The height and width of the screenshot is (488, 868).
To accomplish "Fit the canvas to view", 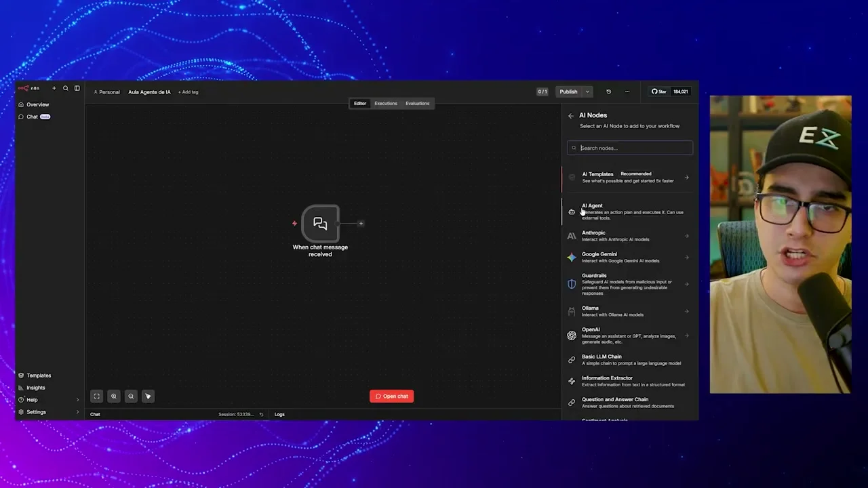I will (97, 396).
